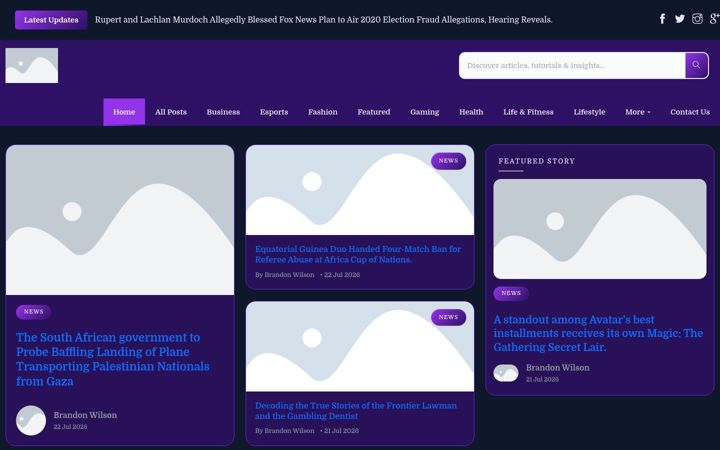The image size is (720, 450).
Task: Click the search magnifier button
Action: click(696, 65)
